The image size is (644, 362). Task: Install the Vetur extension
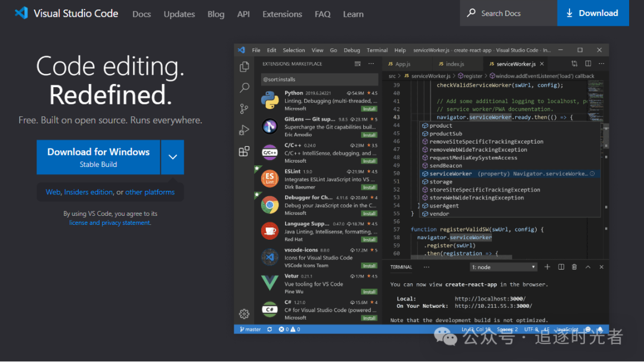click(369, 292)
